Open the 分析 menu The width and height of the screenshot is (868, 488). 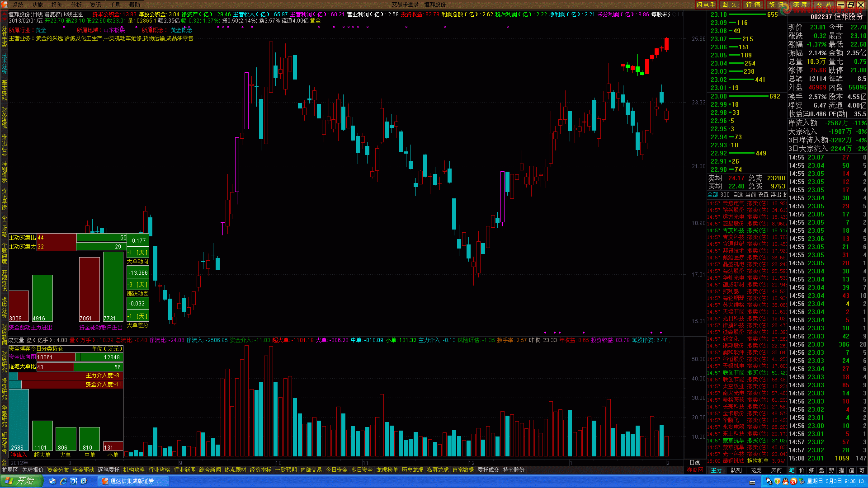76,5
